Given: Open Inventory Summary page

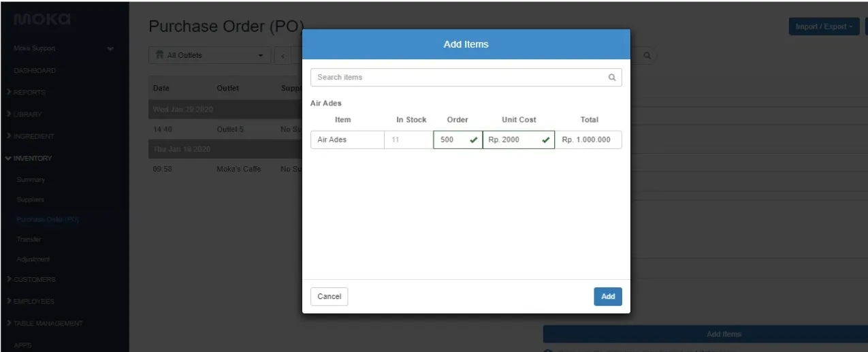Looking at the screenshot, I should tap(31, 180).
